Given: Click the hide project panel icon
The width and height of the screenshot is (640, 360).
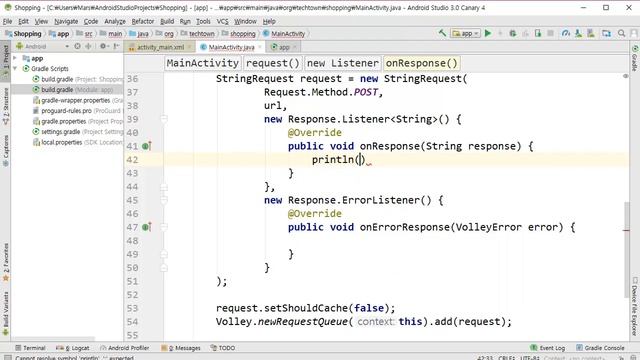Looking at the screenshot, I should [116, 47].
